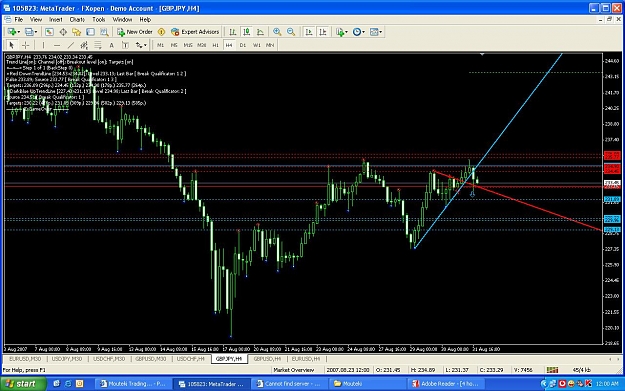Expand the Indicators dropdown arrow
This screenshot has width=625, height=391.
tap(346, 32)
